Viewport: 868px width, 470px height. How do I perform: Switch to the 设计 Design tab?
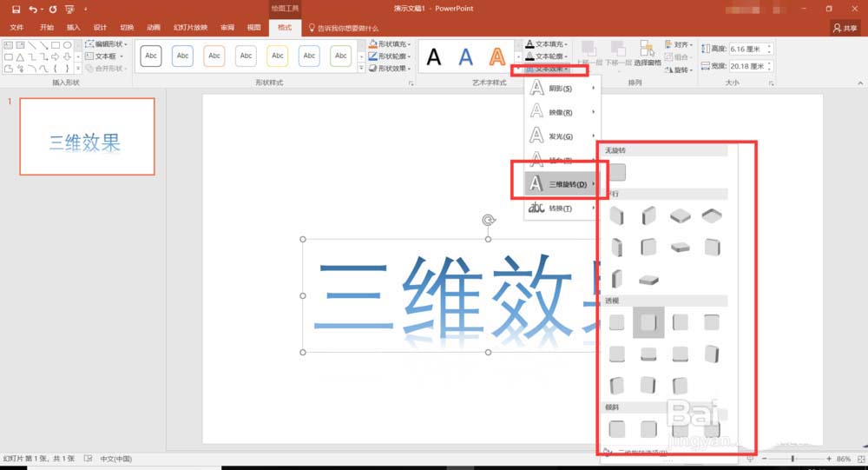tap(100, 27)
